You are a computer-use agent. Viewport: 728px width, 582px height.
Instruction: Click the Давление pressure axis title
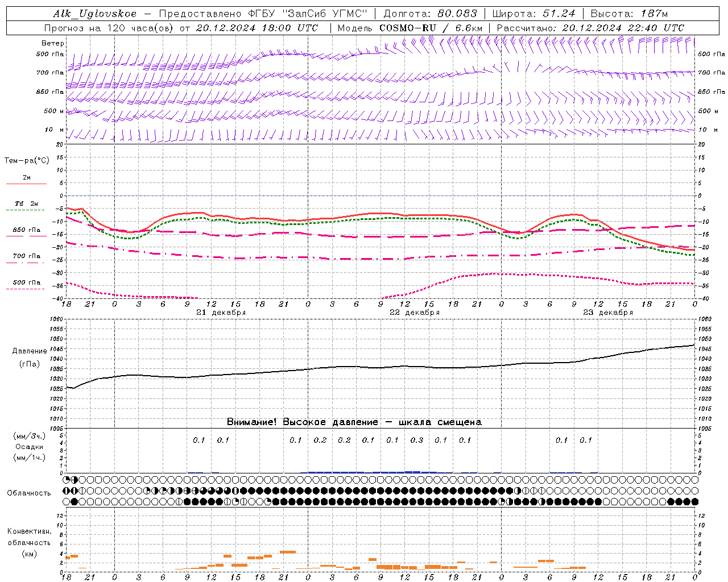pyautogui.click(x=30, y=351)
